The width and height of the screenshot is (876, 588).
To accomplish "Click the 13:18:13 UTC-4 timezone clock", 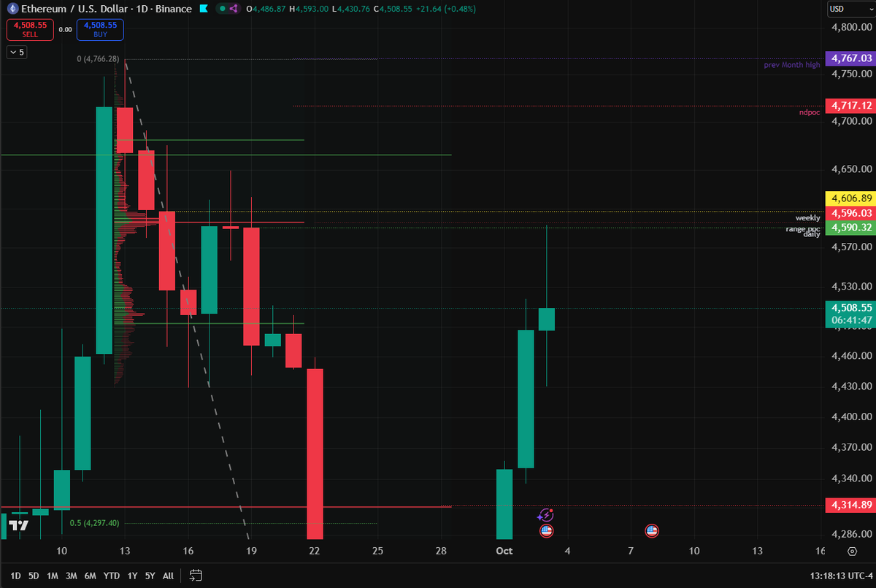I will point(841,576).
